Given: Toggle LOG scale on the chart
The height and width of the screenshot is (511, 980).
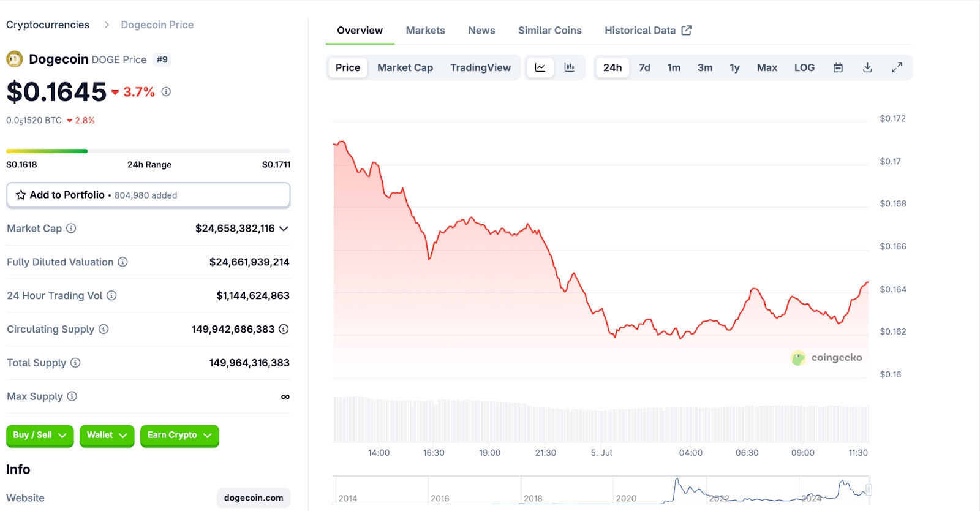Looking at the screenshot, I should pos(804,67).
